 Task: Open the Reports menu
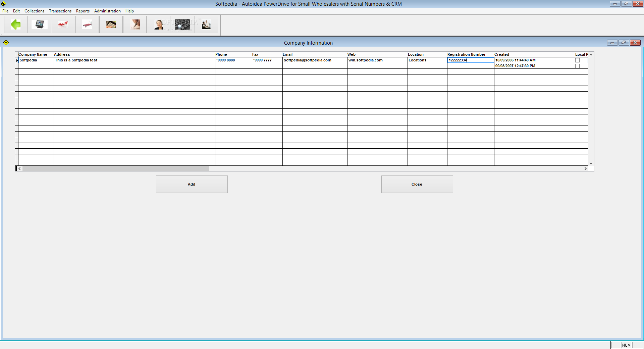pos(83,11)
